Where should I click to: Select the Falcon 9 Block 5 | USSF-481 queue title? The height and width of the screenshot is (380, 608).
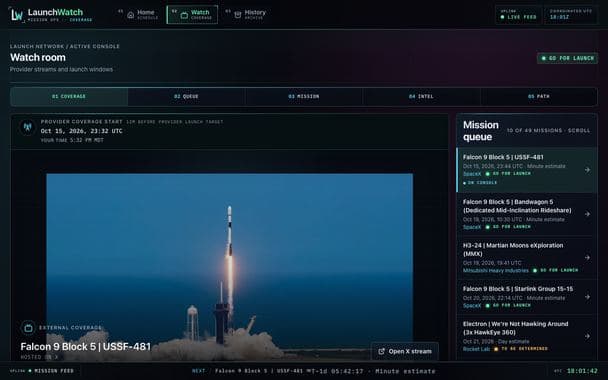pyautogui.click(x=503, y=157)
